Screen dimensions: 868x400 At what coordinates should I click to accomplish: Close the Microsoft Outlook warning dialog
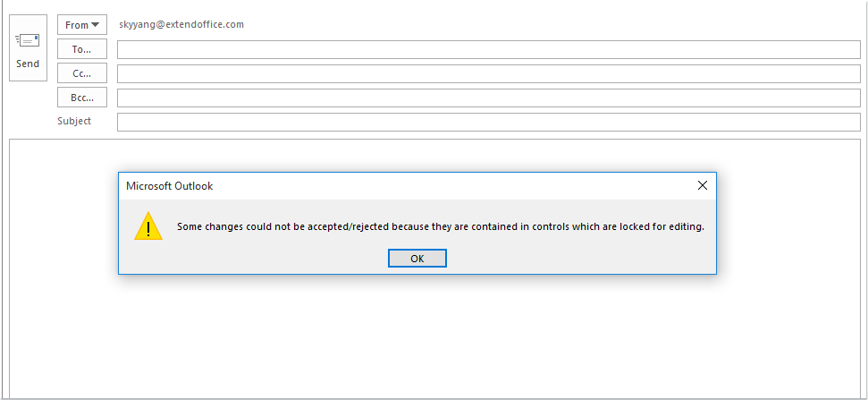(702, 185)
